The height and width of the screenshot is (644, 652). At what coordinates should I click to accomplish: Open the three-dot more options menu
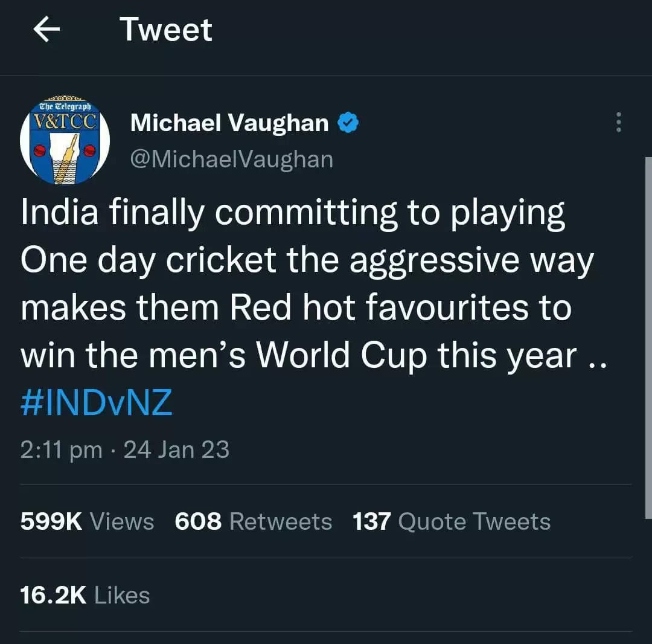click(x=618, y=122)
